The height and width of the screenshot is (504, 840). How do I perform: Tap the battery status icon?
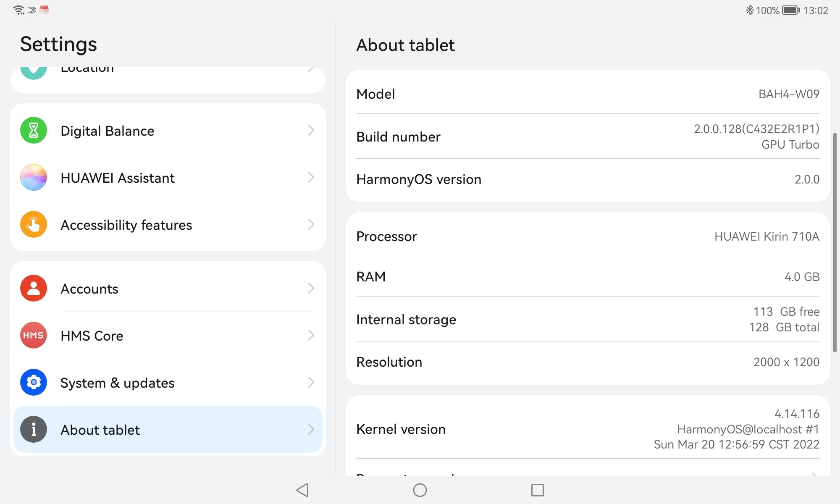pos(791,10)
